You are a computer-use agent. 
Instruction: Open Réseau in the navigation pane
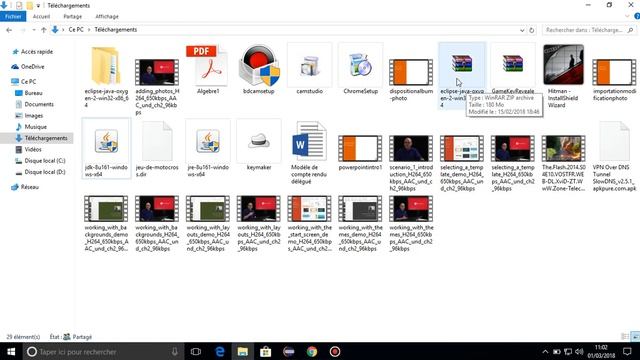click(x=25, y=187)
